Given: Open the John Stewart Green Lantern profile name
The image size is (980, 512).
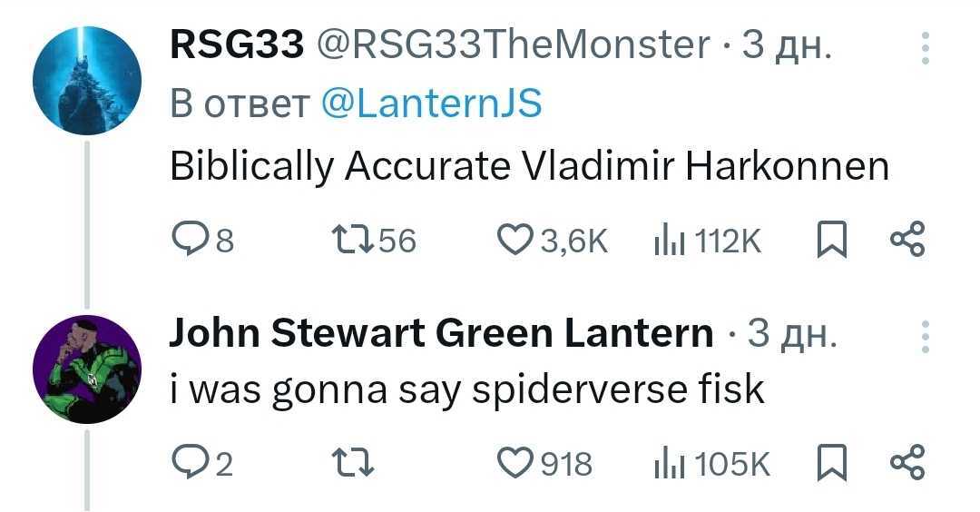Looking at the screenshot, I should click(441, 334).
